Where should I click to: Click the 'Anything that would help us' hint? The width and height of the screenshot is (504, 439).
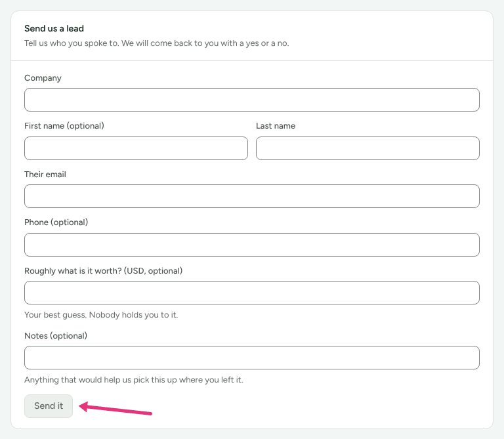tap(134, 379)
